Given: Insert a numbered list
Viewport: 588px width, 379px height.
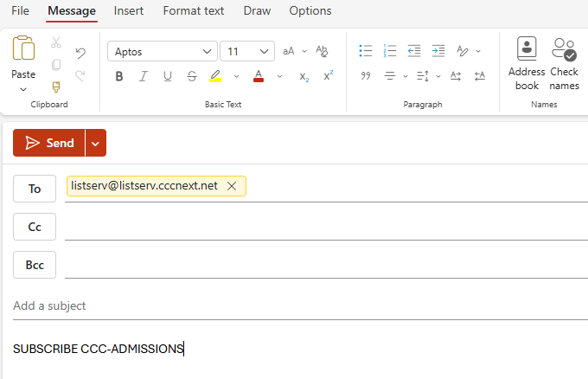Looking at the screenshot, I should pyautogui.click(x=390, y=51).
